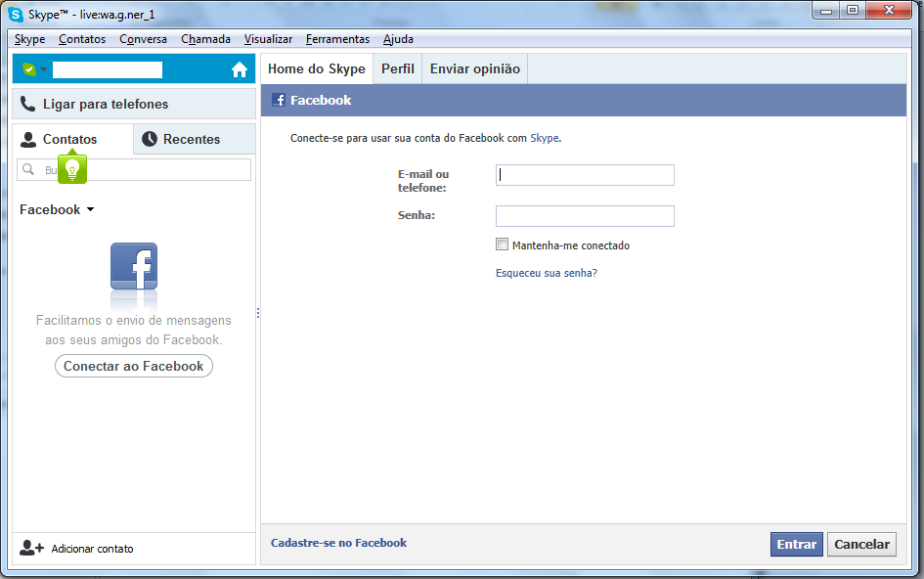Click the Cancelar button
Screen dimensions: 924x579
pyautogui.click(x=861, y=544)
